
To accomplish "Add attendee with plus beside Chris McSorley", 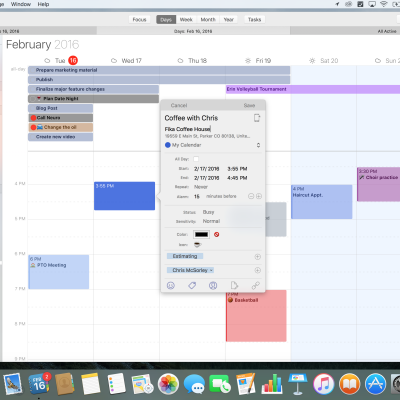I will click(258, 270).
